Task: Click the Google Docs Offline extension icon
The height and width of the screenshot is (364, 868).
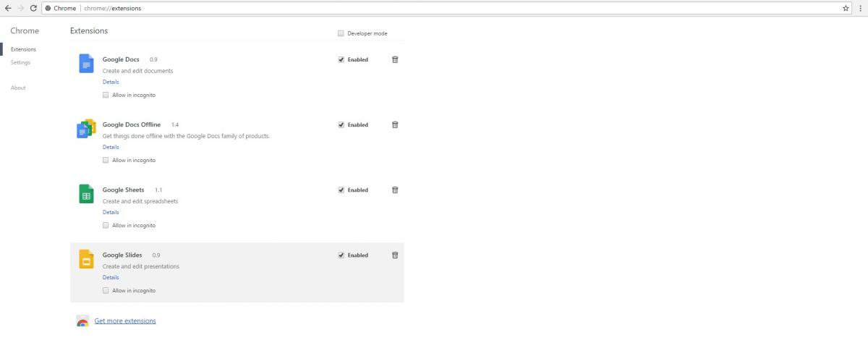Action: (x=86, y=129)
